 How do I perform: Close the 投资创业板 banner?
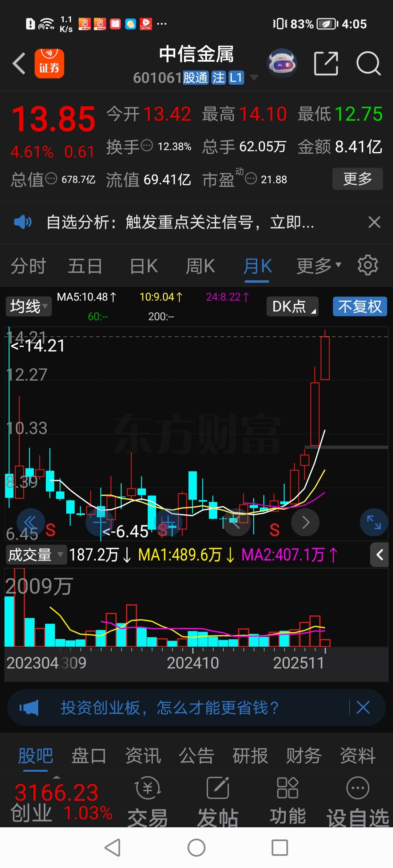click(x=363, y=708)
